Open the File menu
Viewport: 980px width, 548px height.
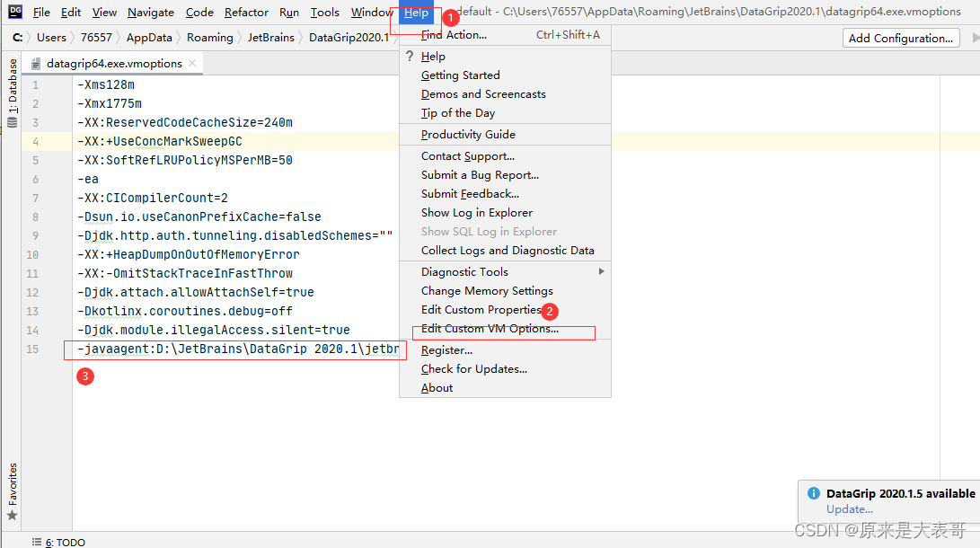click(41, 13)
